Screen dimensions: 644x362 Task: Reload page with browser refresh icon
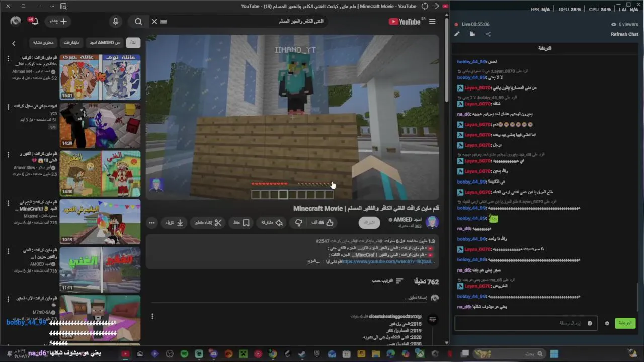click(425, 6)
